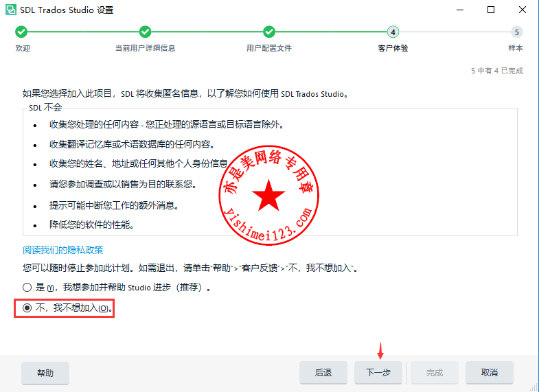Image resolution: width=539 pixels, height=392 pixels.
Task: Select 是, 我想参加并帮助 Studio 进步 option
Action: point(117,287)
